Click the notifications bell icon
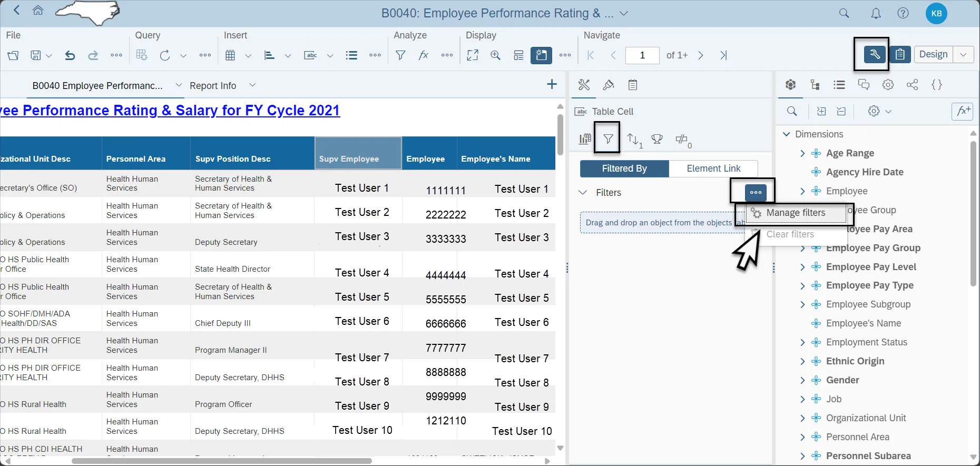 point(876,14)
